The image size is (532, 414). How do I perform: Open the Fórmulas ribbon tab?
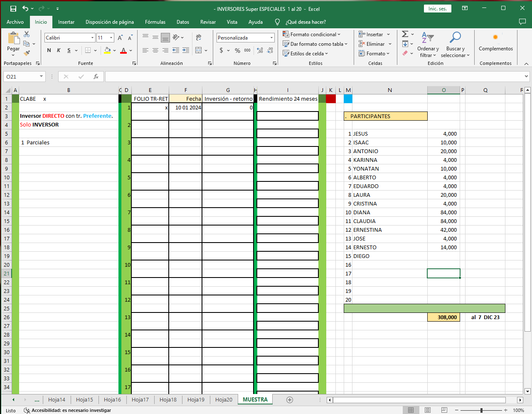[x=155, y=22]
